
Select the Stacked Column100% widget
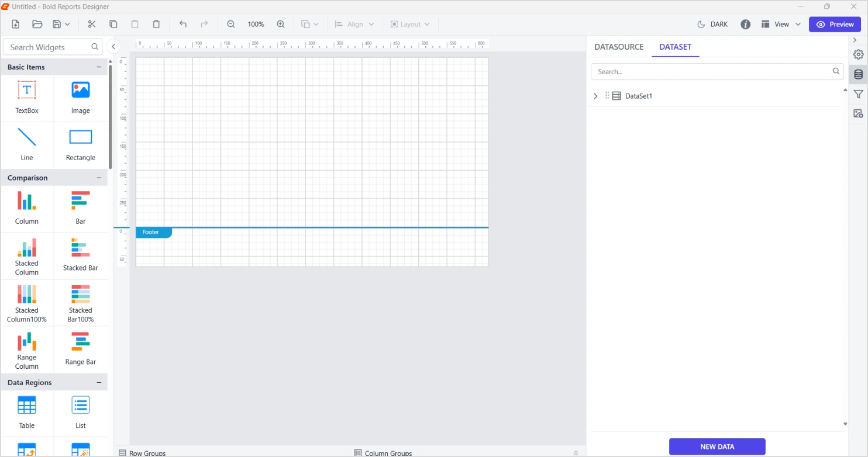coord(27,303)
